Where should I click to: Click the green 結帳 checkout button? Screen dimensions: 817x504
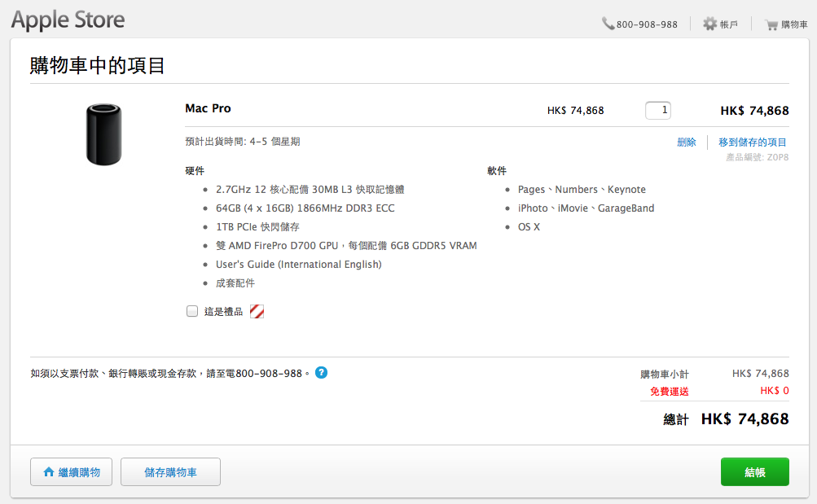point(755,471)
